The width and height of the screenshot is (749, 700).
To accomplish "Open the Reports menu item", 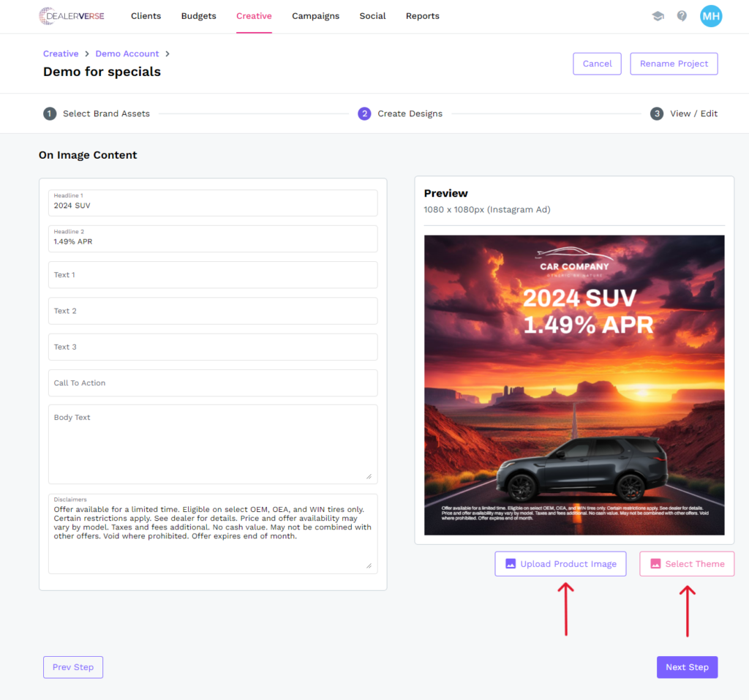I will point(422,16).
